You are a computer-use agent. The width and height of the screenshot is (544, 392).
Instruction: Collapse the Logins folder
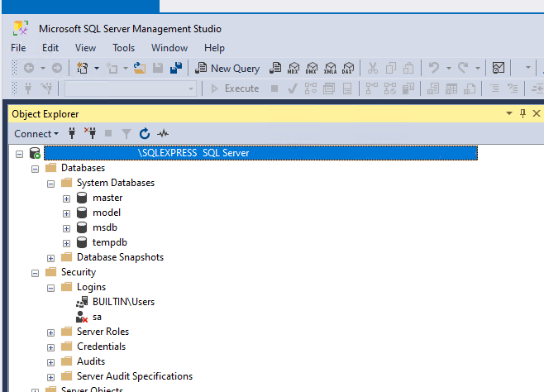[x=50, y=289]
